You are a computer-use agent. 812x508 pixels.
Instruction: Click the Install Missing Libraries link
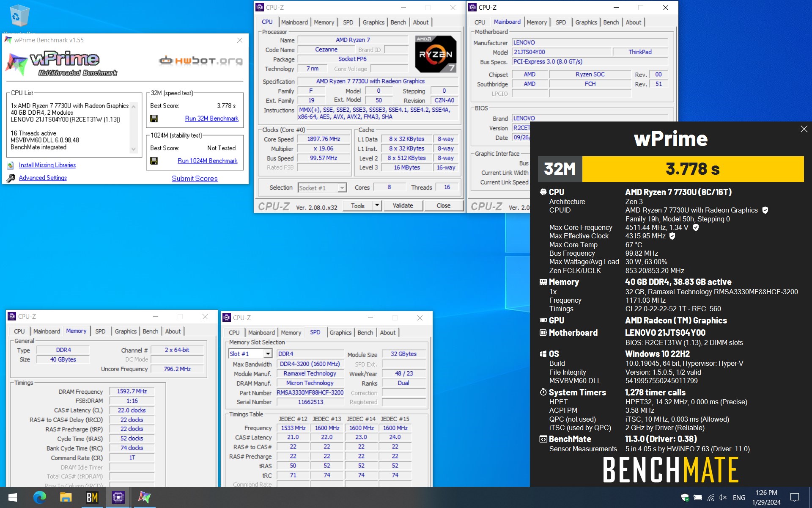47,165
